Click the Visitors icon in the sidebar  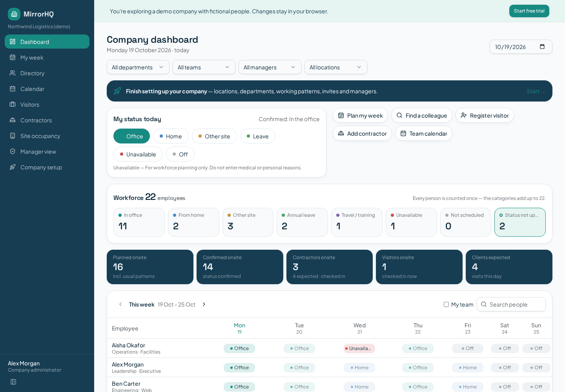(13, 104)
